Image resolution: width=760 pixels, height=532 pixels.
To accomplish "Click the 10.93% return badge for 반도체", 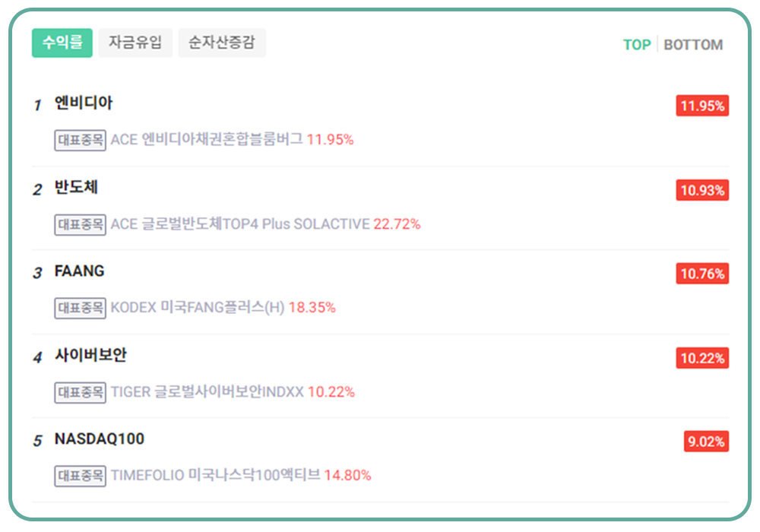I will tap(702, 190).
